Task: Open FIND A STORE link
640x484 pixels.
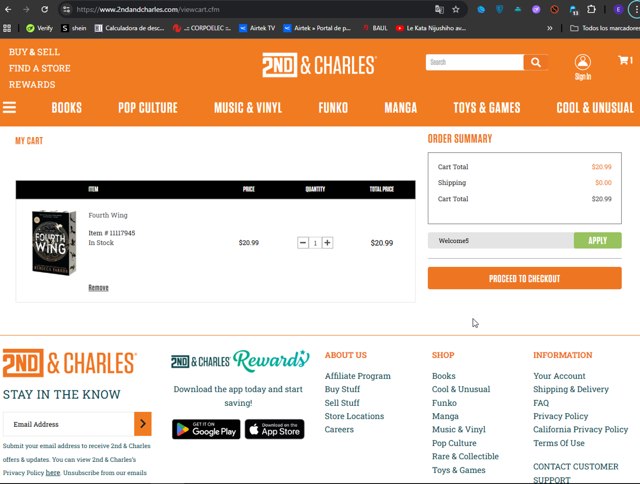Action: [40, 68]
